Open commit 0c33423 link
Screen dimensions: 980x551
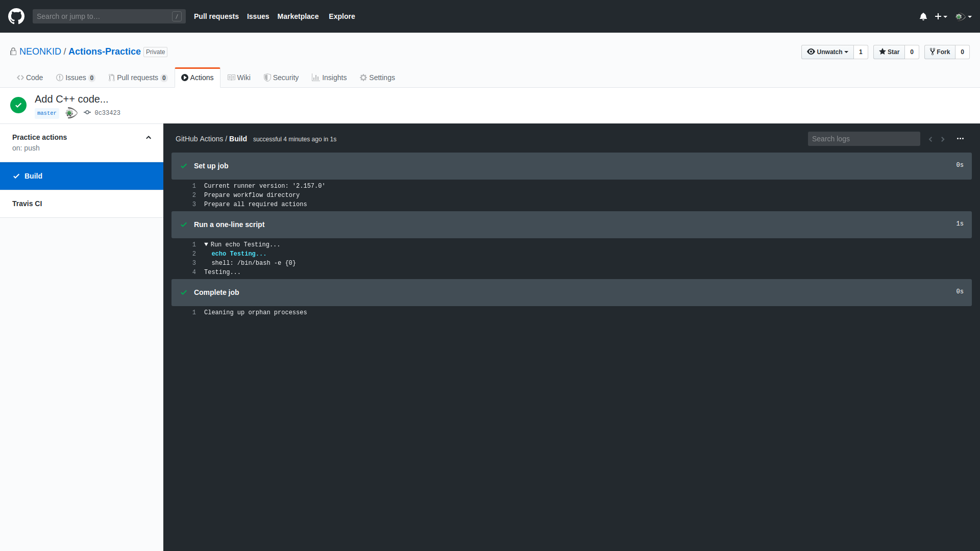click(x=107, y=113)
